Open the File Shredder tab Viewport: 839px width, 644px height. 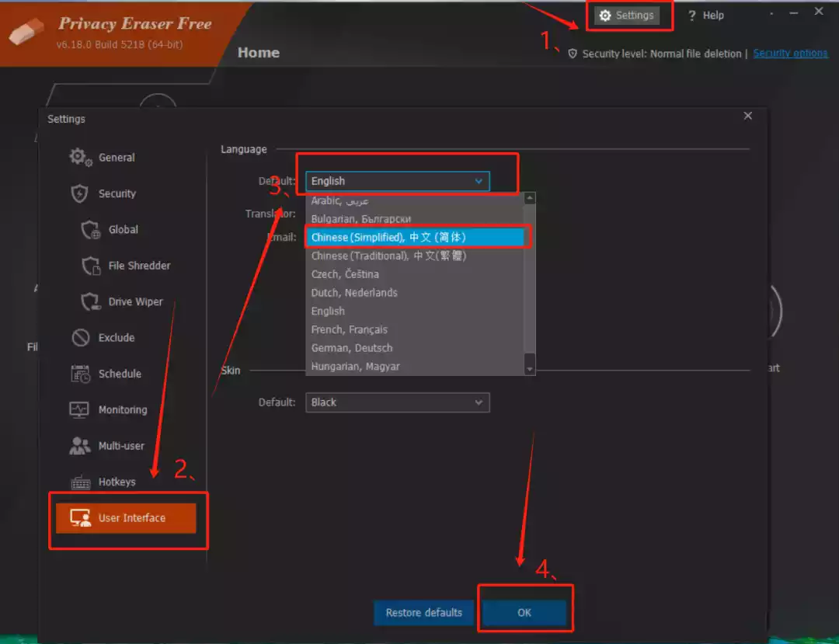tap(139, 266)
